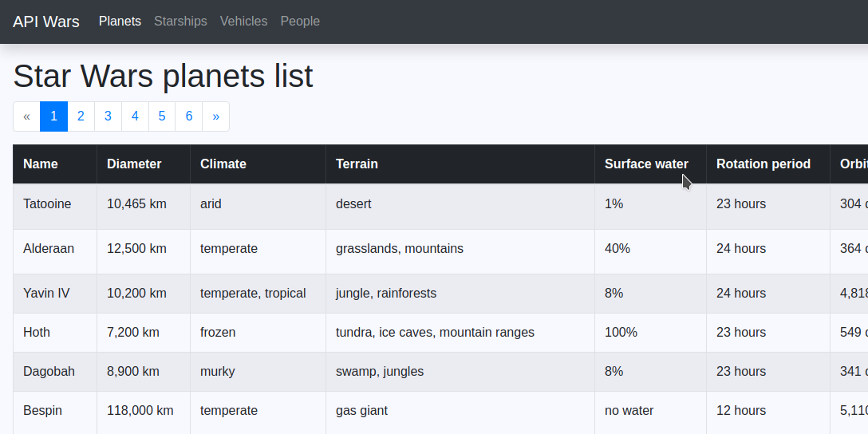This screenshot has height=434, width=868.
Task: Navigate to the People nav tab
Action: tap(300, 22)
